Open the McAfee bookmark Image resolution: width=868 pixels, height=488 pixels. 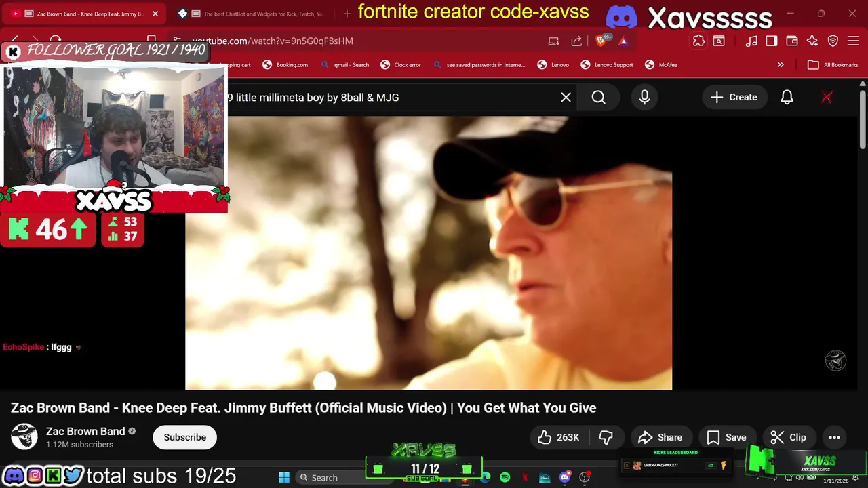(661, 65)
